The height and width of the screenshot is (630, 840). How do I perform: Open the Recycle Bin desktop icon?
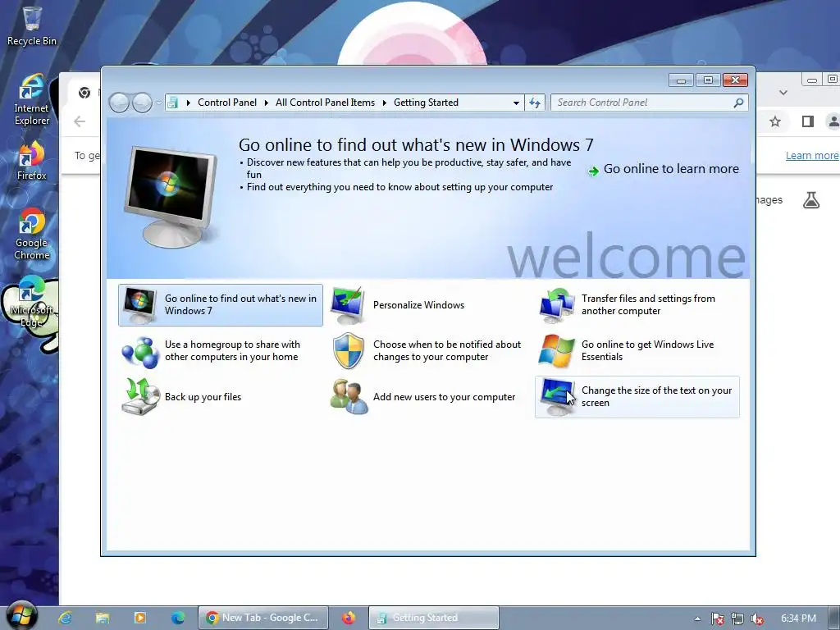point(32,25)
